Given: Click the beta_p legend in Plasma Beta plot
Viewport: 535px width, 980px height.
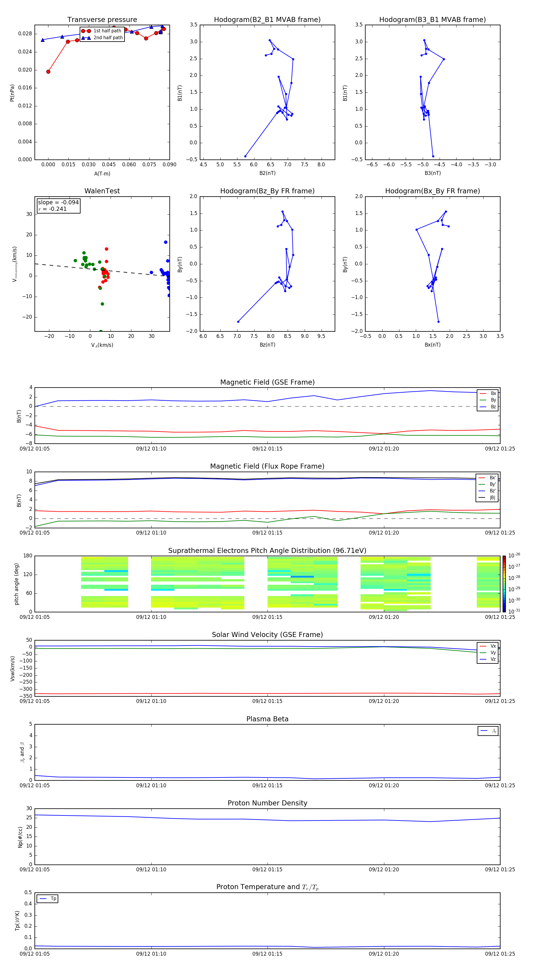Looking at the screenshot, I should [488, 731].
